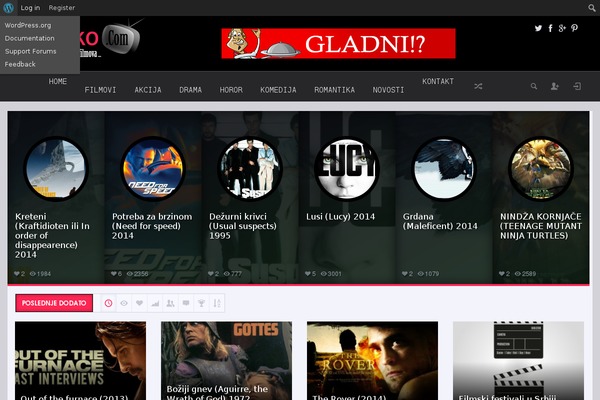Open Kreteni (Kraftidioten) 2014 title

[52, 235]
